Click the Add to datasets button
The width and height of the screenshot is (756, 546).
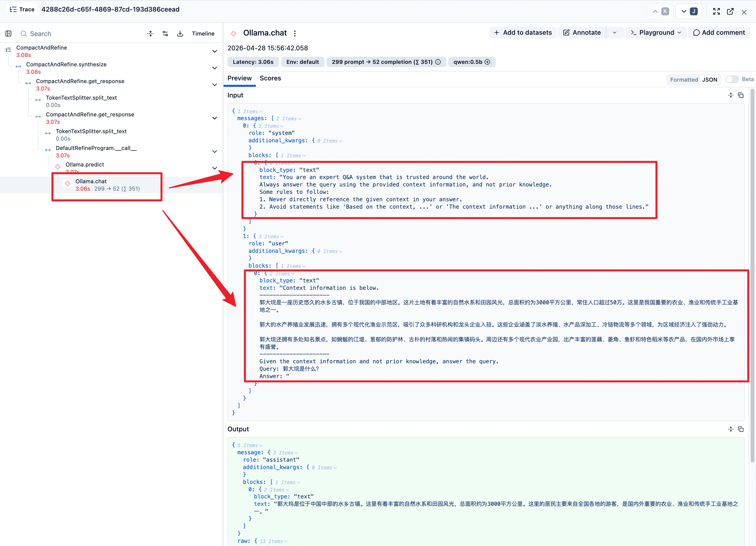(x=523, y=33)
